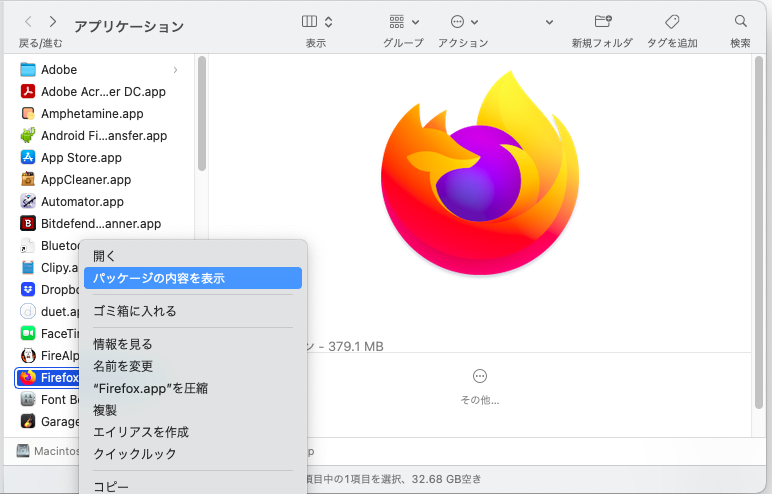Expand the Adobe folder chevron
The image size is (772, 494).
click(175, 70)
